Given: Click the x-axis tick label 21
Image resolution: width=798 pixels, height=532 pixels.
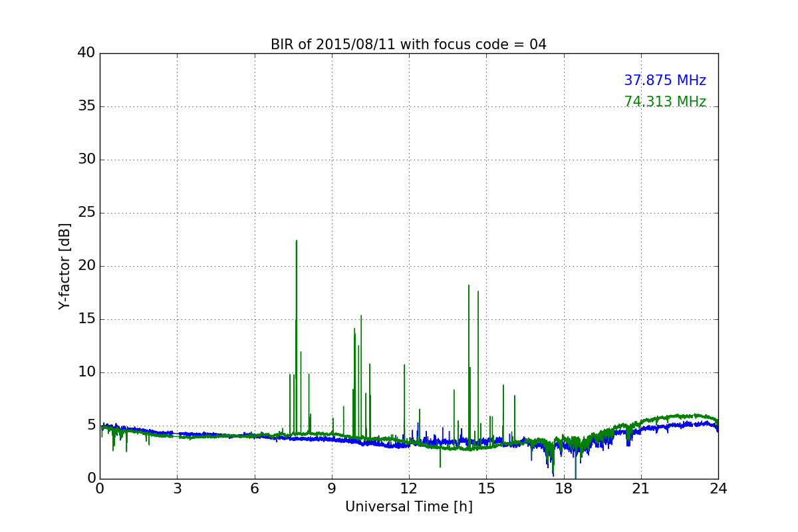Looking at the screenshot, I should coord(641,489).
